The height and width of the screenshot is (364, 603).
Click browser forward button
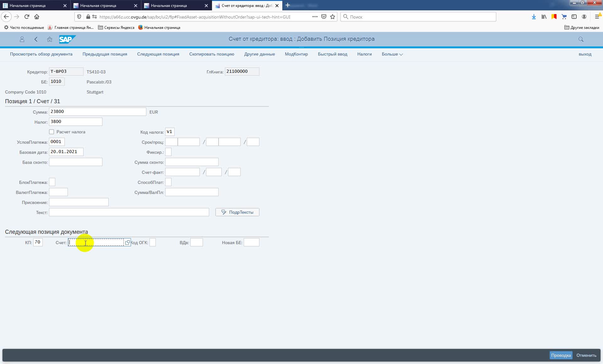tap(17, 17)
